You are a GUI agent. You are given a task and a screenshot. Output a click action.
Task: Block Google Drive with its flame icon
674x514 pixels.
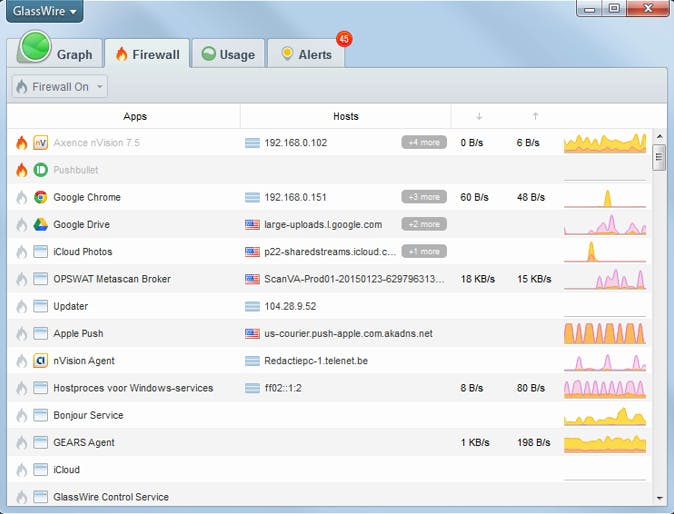click(x=21, y=225)
